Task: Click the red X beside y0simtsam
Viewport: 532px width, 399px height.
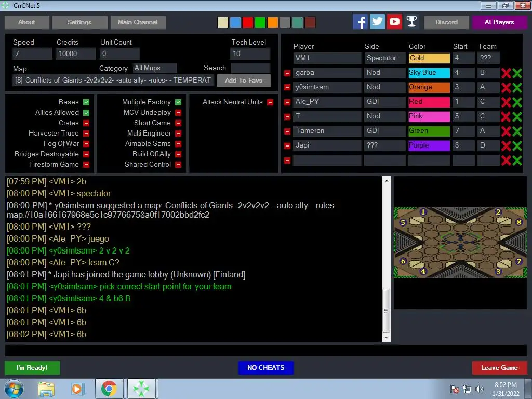Action: (x=506, y=87)
